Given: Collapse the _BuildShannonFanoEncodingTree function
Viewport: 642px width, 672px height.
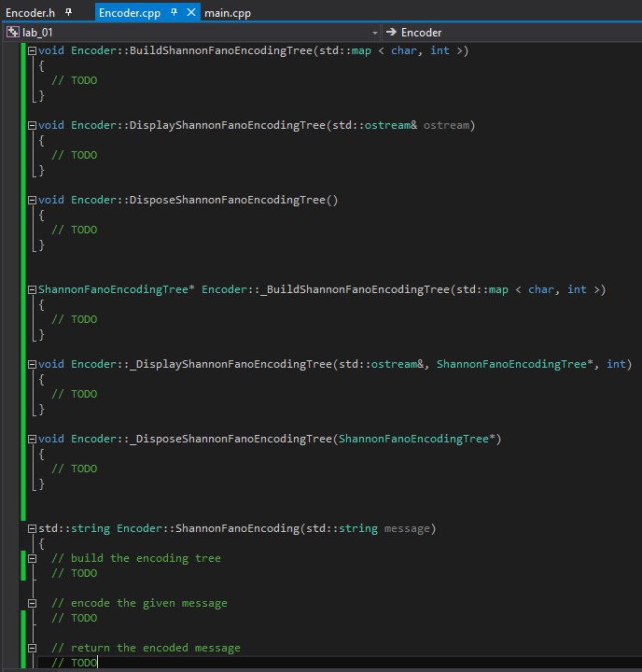Looking at the screenshot, I should tap(32, 290).
